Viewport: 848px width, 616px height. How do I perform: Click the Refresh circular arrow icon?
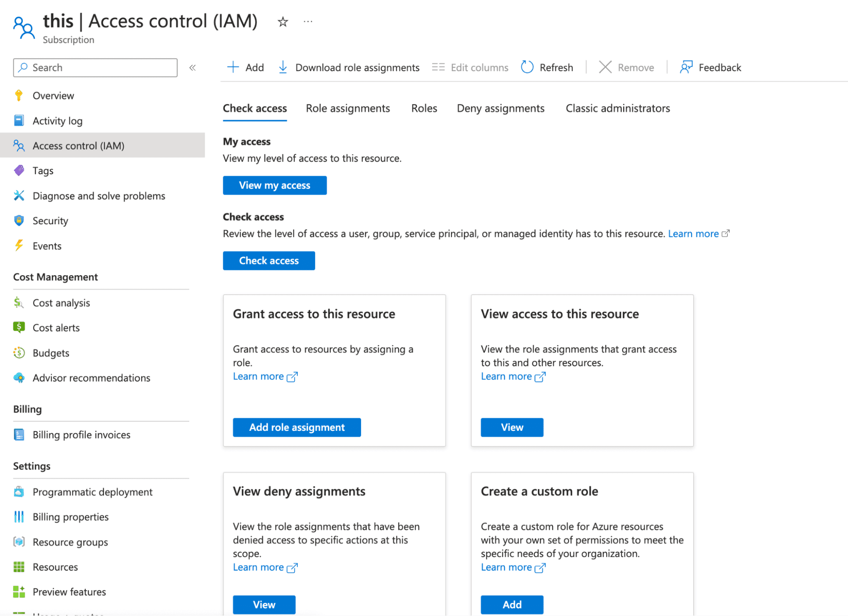coord(527,67)
